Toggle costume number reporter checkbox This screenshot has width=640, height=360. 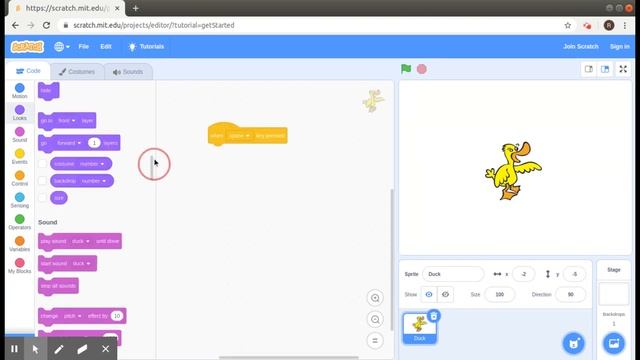click(42, 164)
